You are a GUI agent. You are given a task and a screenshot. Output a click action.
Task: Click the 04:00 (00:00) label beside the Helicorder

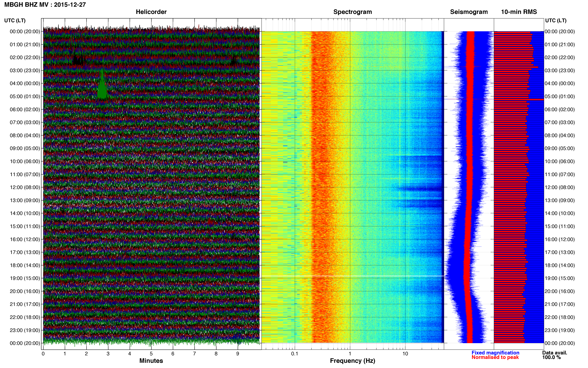tap(25, 83)
